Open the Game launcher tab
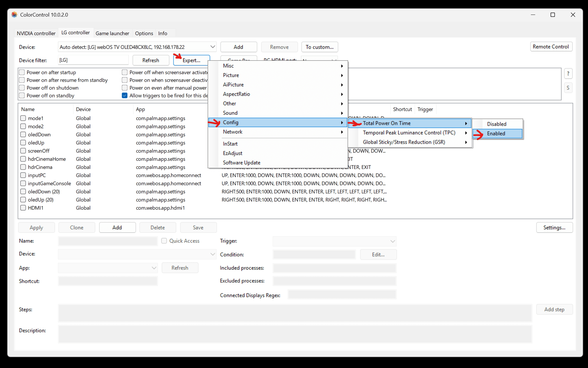The image size is (588, 368). (112, 33)
